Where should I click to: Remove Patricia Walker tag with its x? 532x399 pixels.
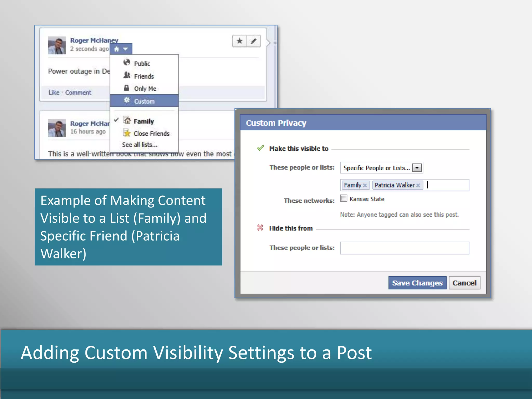click(x=418, y=185)
